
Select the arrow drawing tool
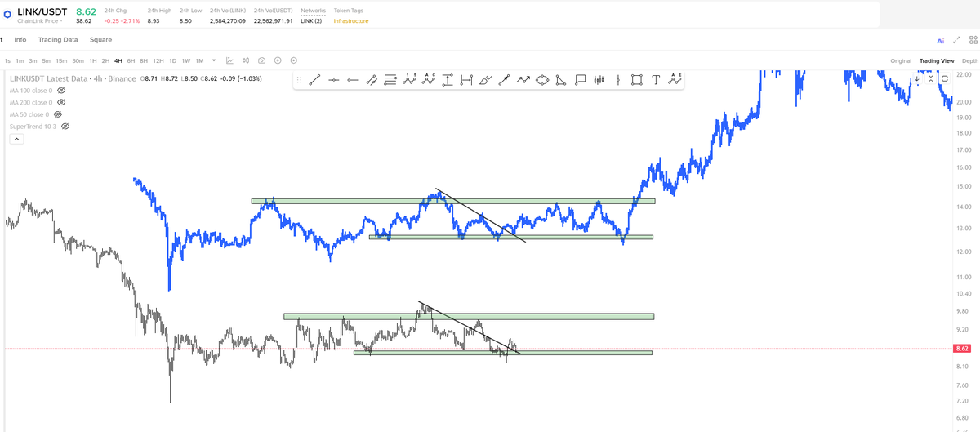click(x=505, y=80)
